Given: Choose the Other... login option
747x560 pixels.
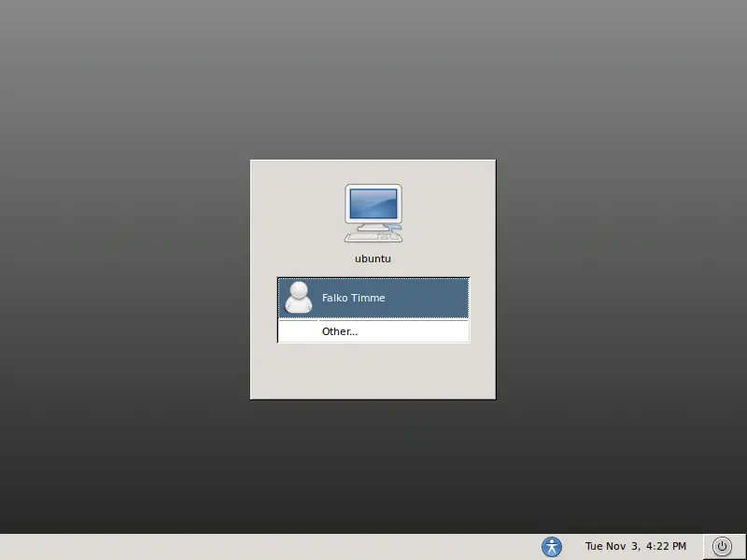Looking at the screenshot, I should pos(373,331).
